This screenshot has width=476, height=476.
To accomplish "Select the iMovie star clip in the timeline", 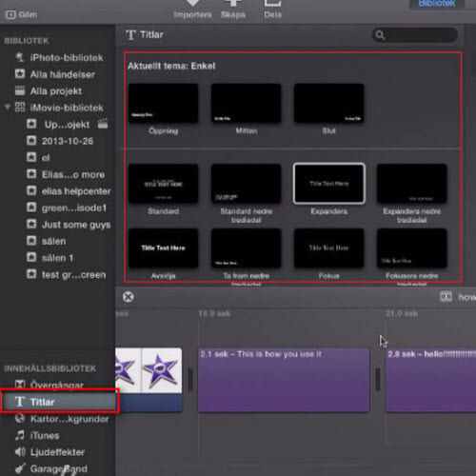I will click(x=149, y=380).
